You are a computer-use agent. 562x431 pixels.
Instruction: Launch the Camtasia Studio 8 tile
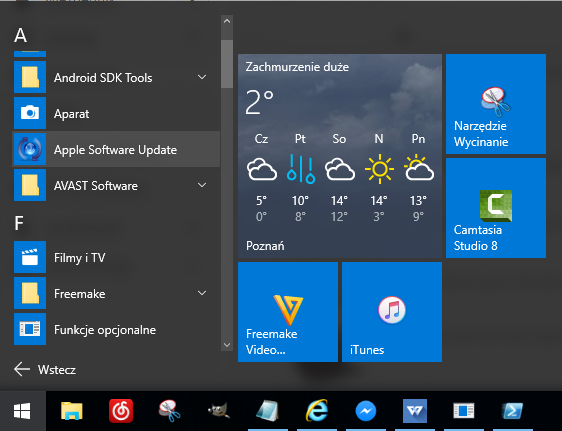pos(496,208)
